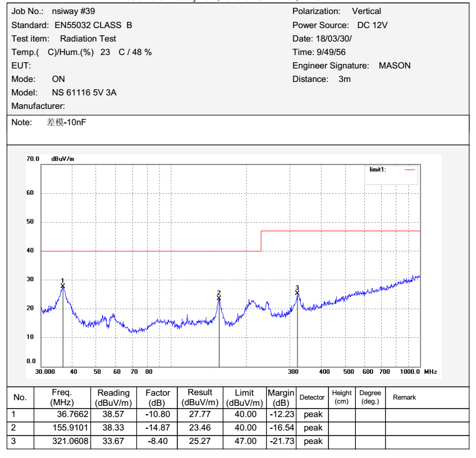Click peak marker 2 near 155 MHz
476x458 pixels.
click(x=219, y=297)
